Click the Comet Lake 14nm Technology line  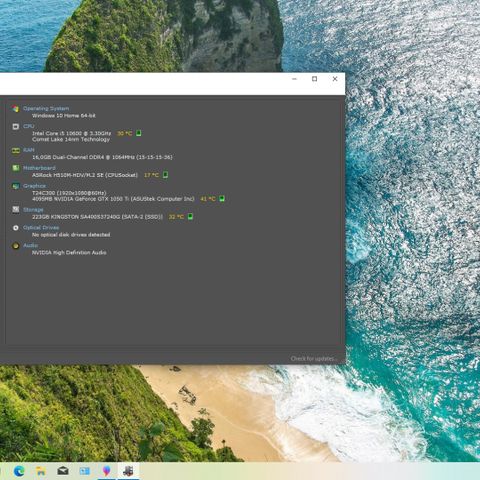click(x=71, y=139)
